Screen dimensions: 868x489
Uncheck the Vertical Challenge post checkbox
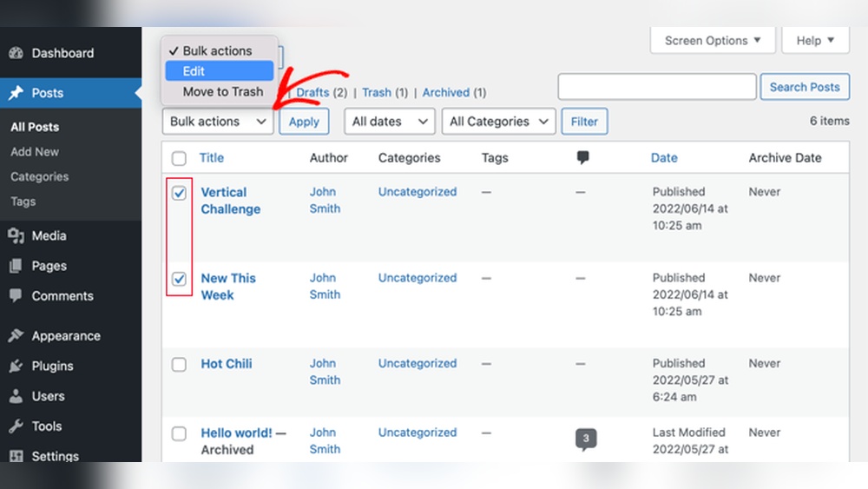point(179,193)
